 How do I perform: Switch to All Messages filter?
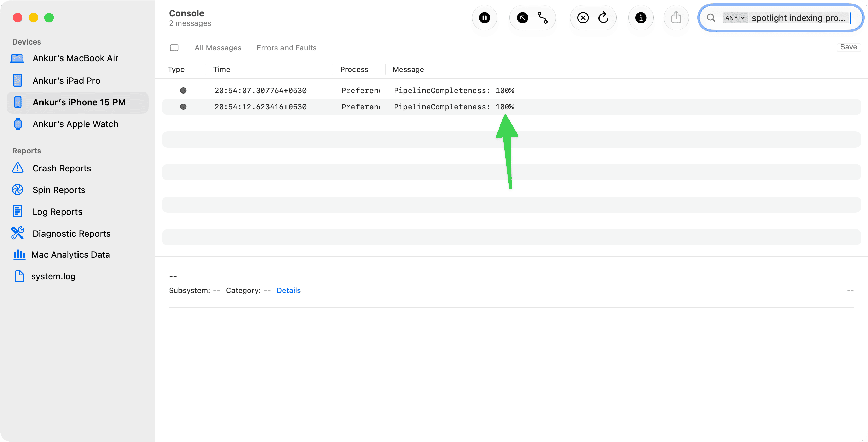coord(218,48)
